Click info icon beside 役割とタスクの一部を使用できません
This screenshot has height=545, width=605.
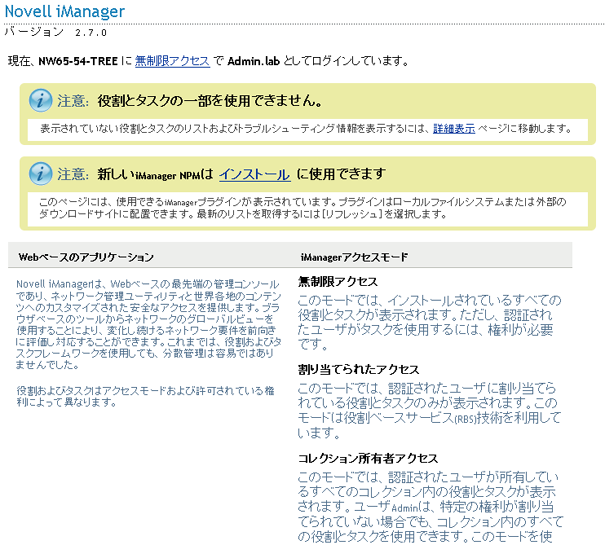click(41, 100)
